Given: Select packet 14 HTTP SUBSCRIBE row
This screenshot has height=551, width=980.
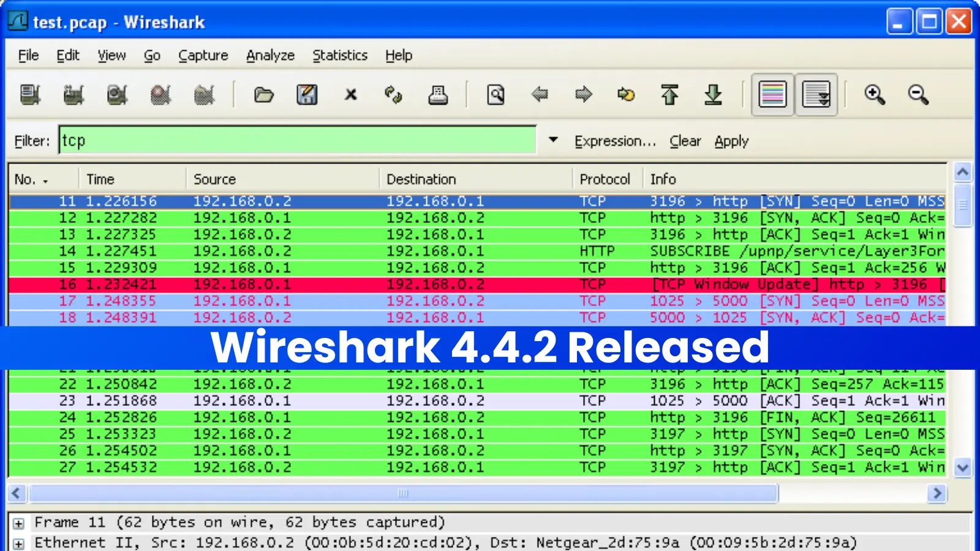Looking at the screenshot, I should (x=477, y=251).
